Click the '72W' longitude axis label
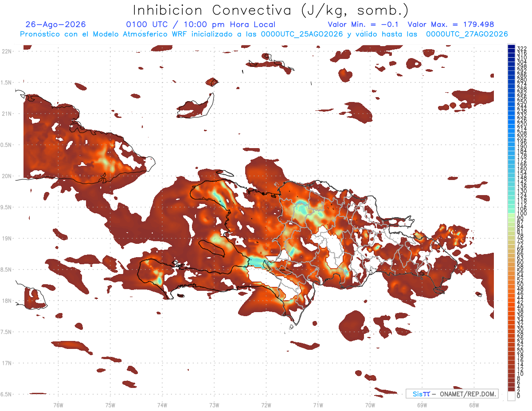532x411 pixels. (266, 405)
